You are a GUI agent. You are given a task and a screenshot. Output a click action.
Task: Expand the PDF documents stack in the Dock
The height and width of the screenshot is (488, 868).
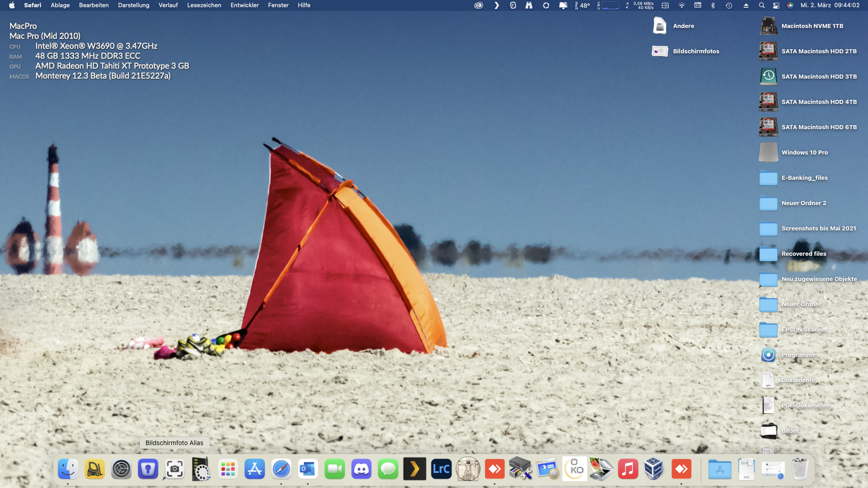746,469
